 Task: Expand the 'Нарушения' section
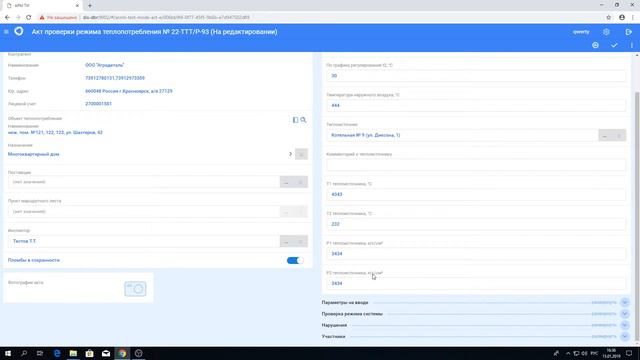point(624,325)
